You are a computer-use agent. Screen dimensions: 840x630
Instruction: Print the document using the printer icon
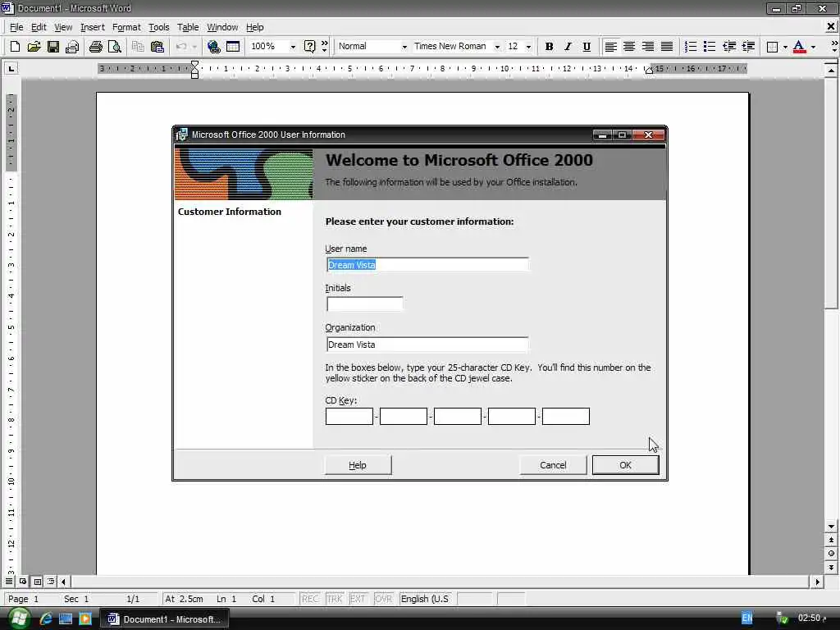coord(95,47)
